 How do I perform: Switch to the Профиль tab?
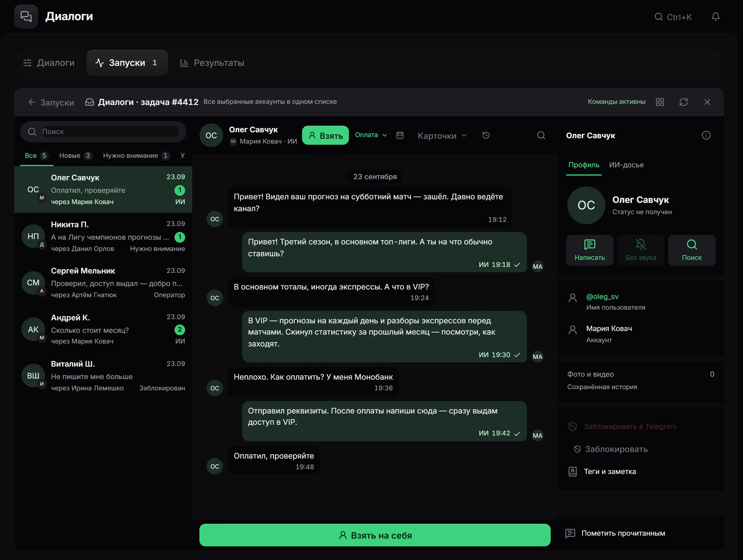click(584, 165)
